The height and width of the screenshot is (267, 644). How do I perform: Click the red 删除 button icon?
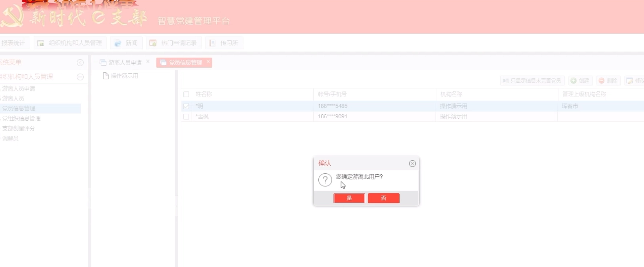click(x=602, y=81)
